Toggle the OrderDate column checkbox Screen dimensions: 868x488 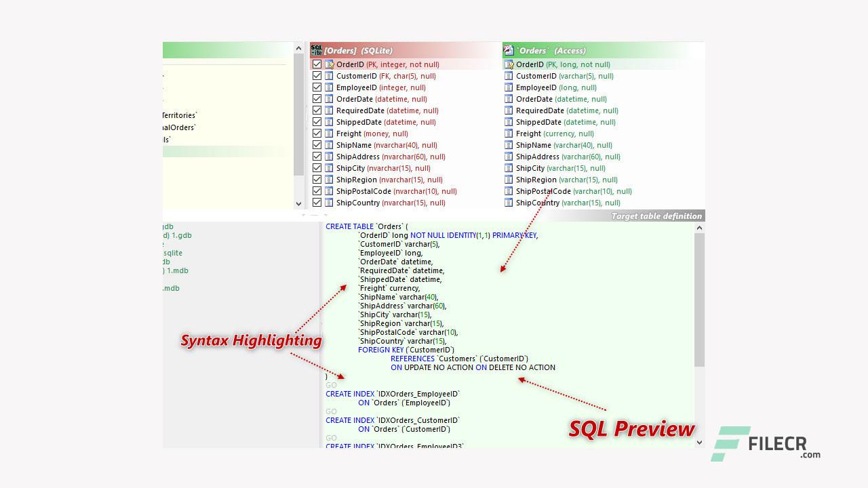coord(317,99)
